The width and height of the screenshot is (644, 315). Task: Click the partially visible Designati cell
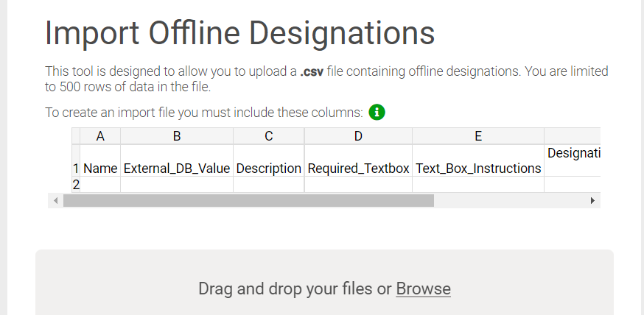pyautogui.click(x=573, y=153)
